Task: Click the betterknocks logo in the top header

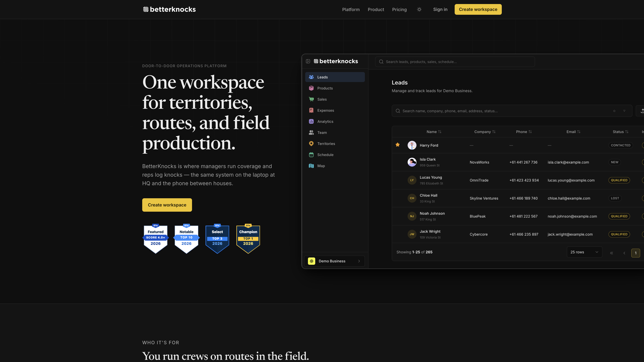Action: [169, 10]
